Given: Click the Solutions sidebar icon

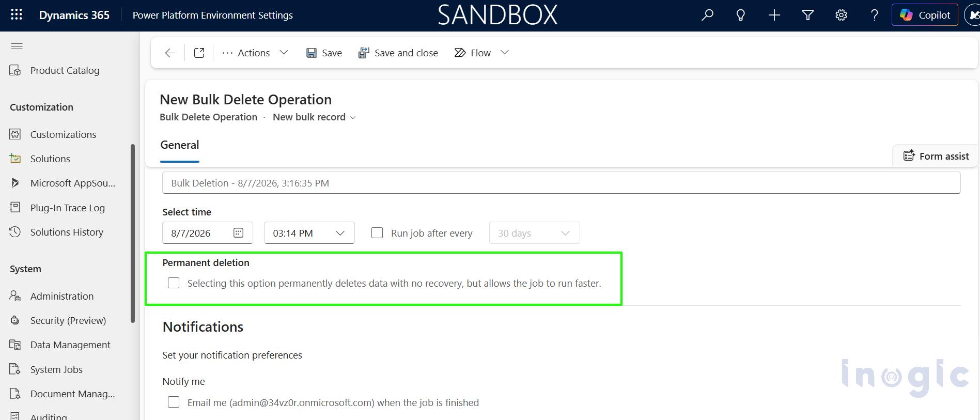Looking at the screenshot, I should click(15, 159).
